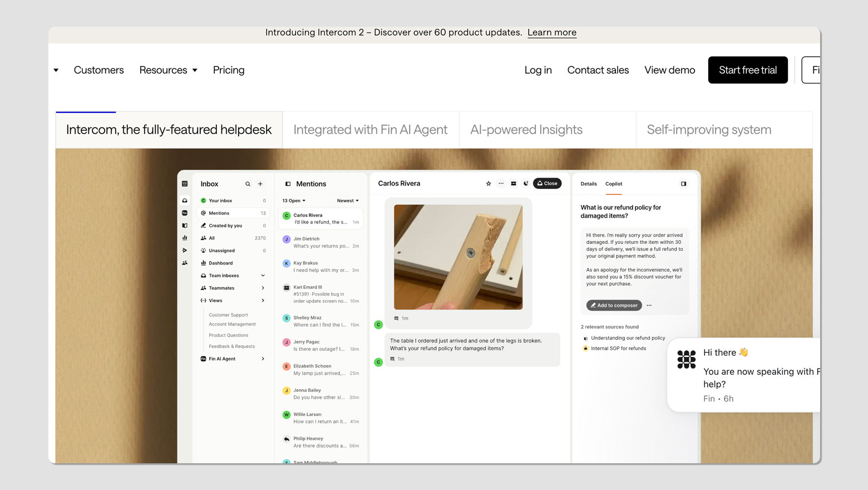Viewport: 868px width, 490px height.
Task: Open the 13 Open status dropdown
Action: click(x=294, y=200)
